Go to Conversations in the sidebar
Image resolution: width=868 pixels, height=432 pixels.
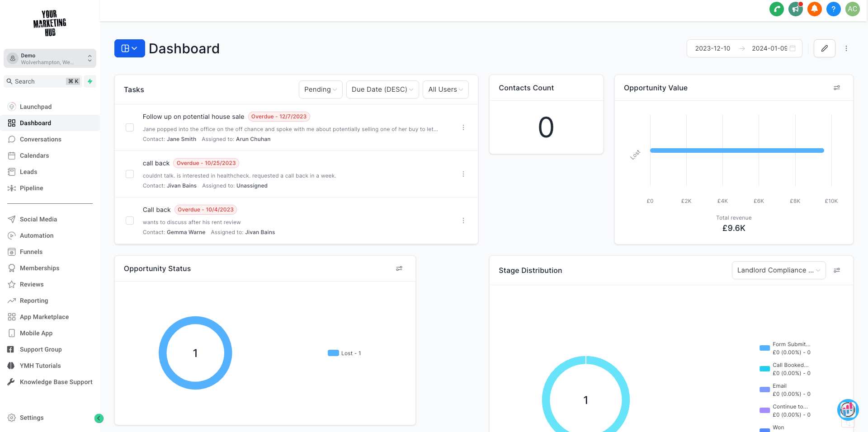point(40,139)
